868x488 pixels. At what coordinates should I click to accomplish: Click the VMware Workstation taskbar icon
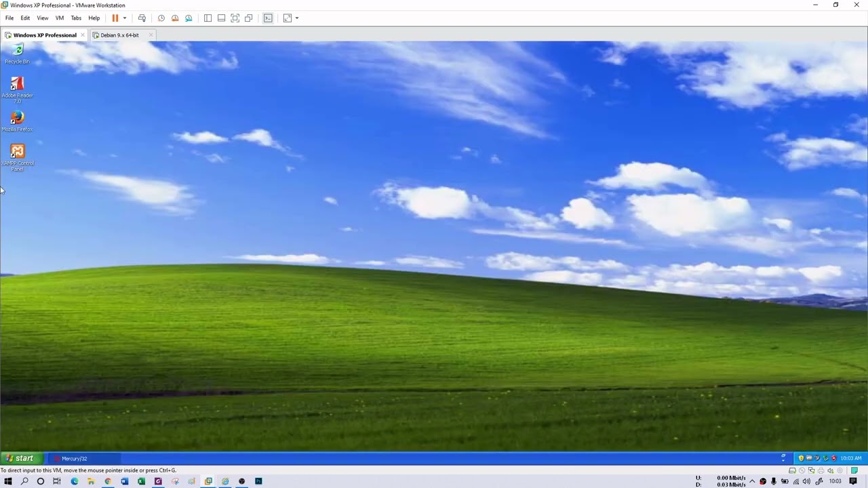(x=208, y=481)
